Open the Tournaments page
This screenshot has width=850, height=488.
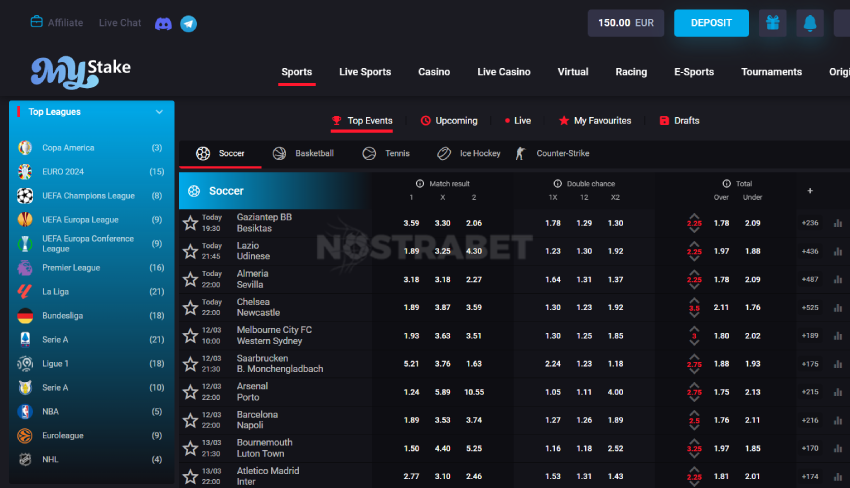(771, 72)
